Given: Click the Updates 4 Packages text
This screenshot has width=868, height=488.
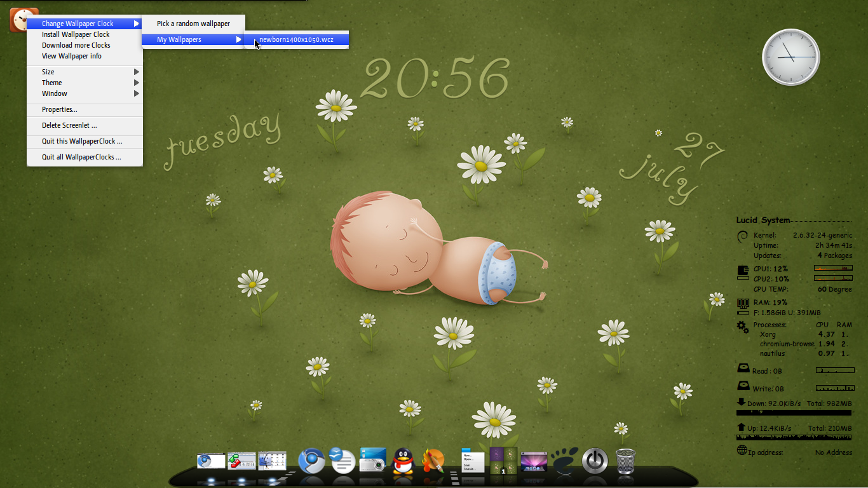Looking at the screenshot, I should 835,255.
